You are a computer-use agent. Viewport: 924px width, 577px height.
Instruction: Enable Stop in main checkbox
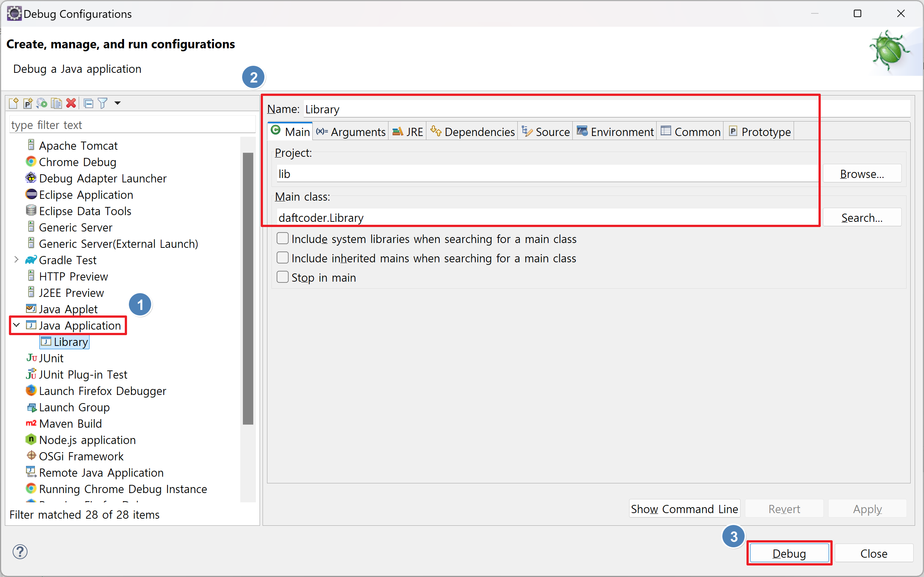click(282, 277)
